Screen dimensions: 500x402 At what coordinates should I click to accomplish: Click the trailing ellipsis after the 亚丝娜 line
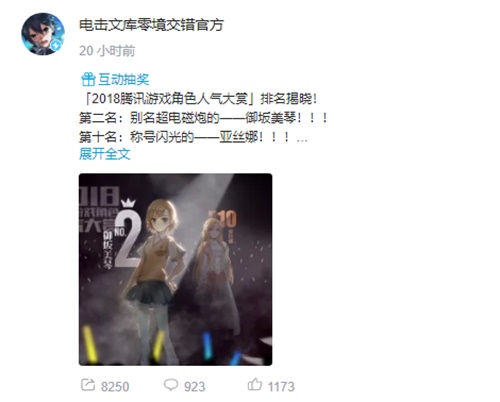click(302, 140)
